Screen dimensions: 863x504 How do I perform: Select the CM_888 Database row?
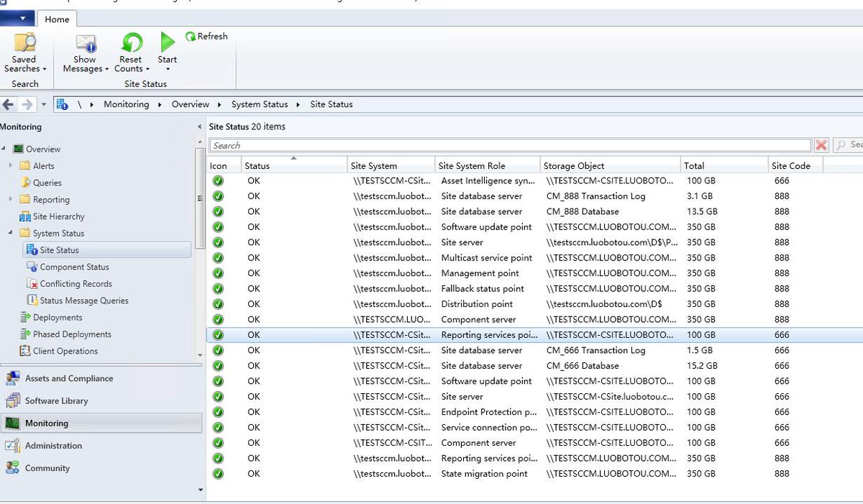[x=534, y=211]
